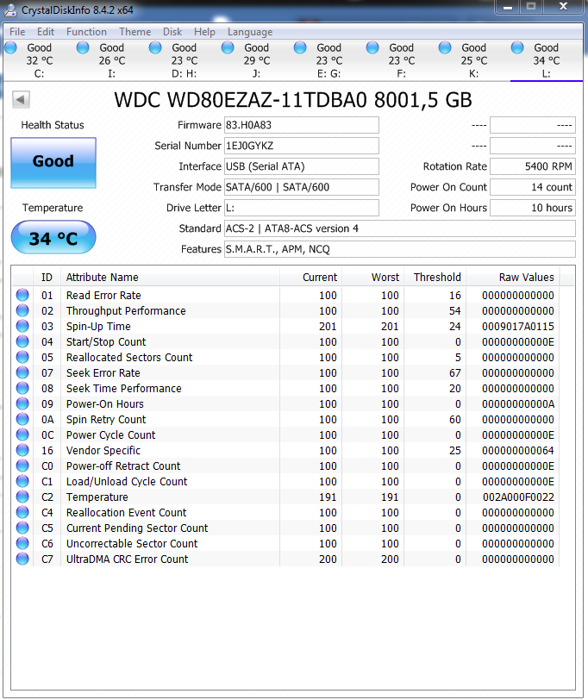Select disk E: G: in drive bar
588x700 pixels.
(x=328, y=60)
